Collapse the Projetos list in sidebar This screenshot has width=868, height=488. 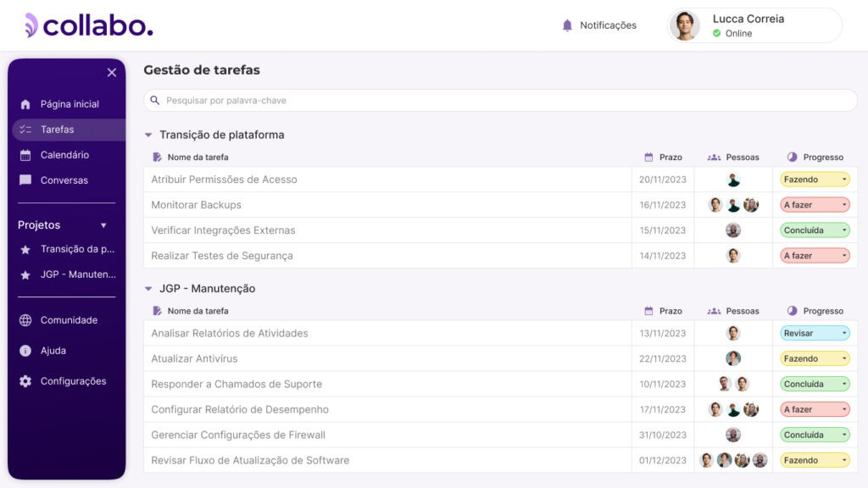click(x=103, y=225)
